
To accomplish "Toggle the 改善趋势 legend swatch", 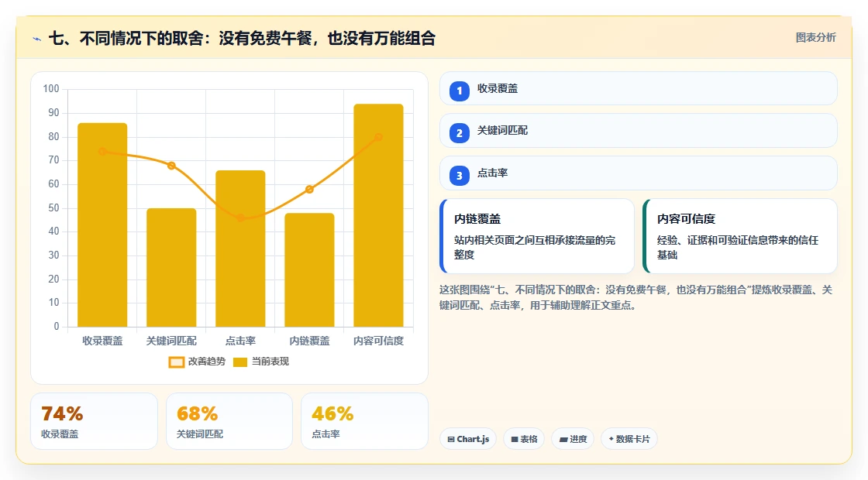I will 177,362.
